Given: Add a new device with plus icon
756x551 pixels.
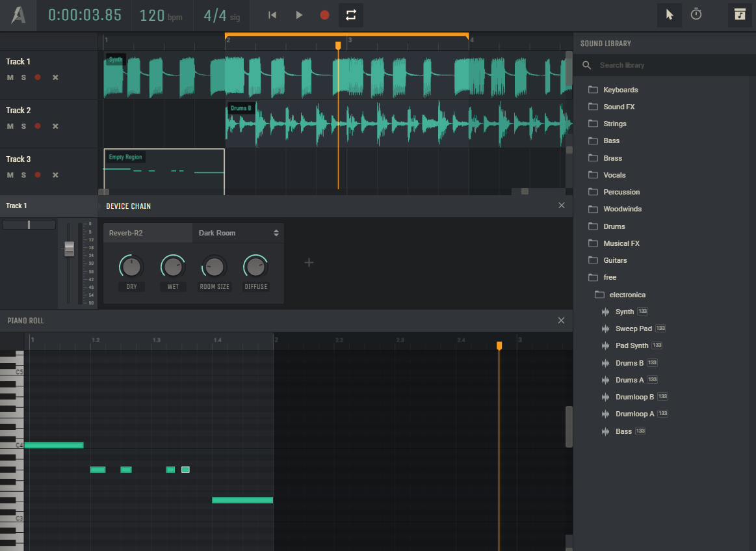Looking at the screenshot, I should pyautogui.click(x=309, y=263).
